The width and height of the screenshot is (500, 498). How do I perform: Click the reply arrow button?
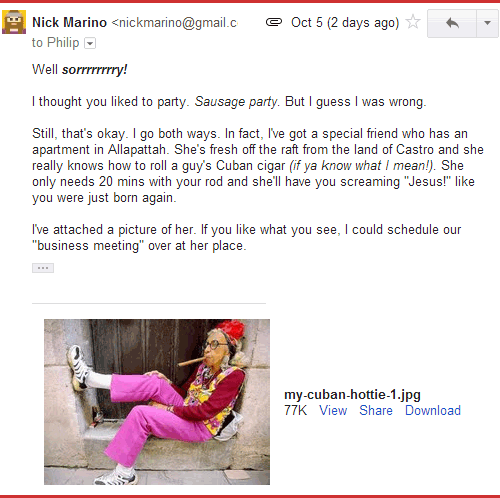pyautogui.click(x=452, y=23)
